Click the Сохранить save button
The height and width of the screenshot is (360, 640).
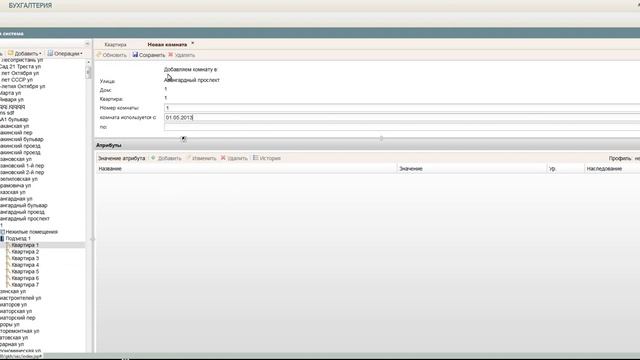point(149,55)
